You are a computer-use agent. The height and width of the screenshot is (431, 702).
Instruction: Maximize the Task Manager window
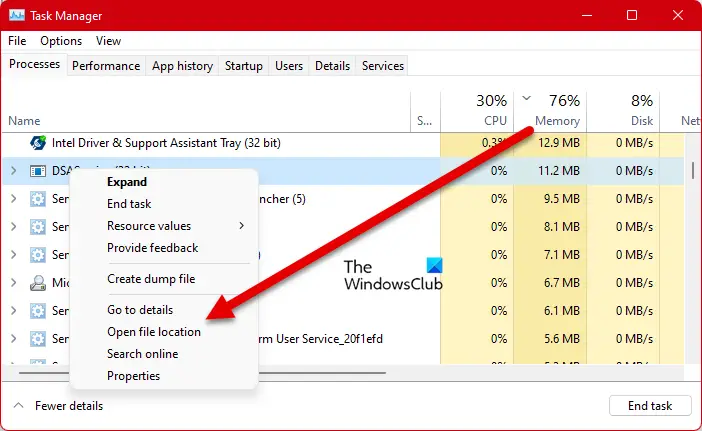[632, 15]
